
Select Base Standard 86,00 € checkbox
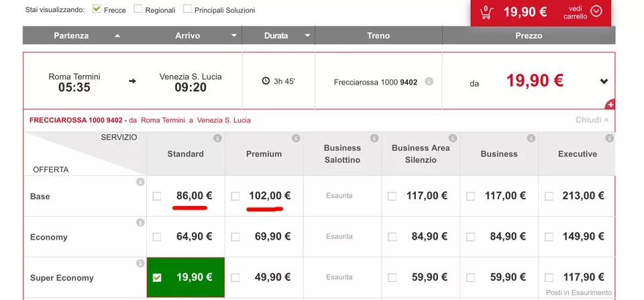click(x=157, y=197)
